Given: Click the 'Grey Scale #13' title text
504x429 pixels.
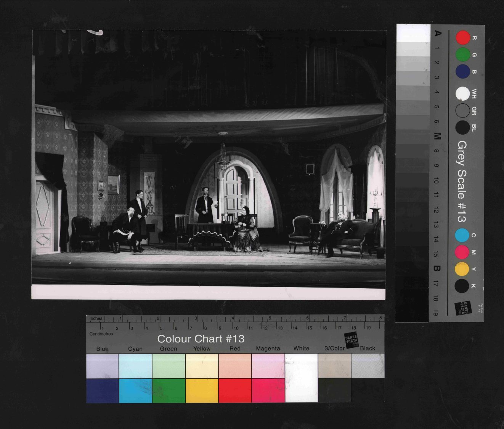Looking at the screenshot, I should click(462, 182).
